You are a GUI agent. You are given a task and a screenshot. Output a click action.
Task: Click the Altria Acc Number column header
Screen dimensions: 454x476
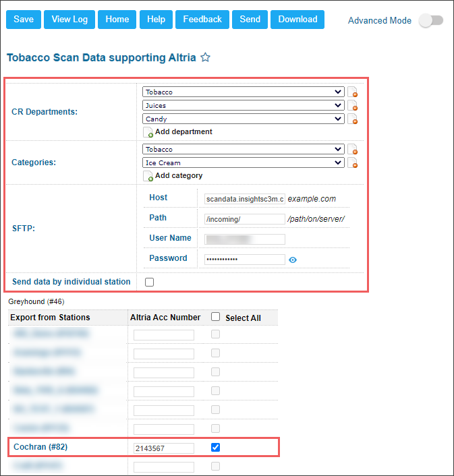click(x=165, y=318)
